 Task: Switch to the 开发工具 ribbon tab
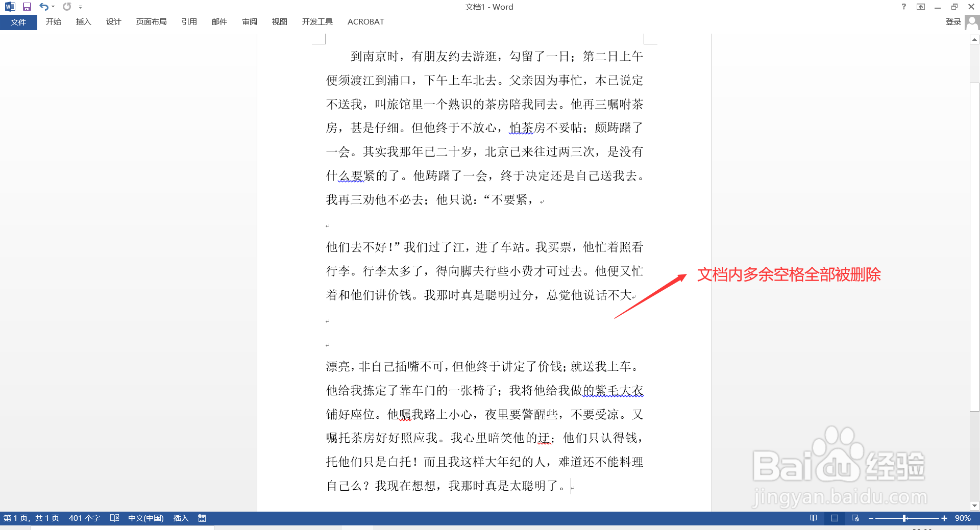pos(317,22)
